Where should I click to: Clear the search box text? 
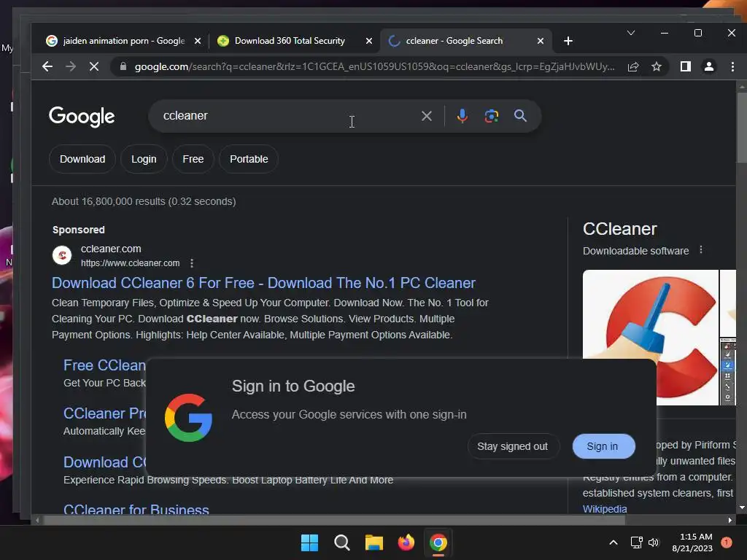coord(426,116)
